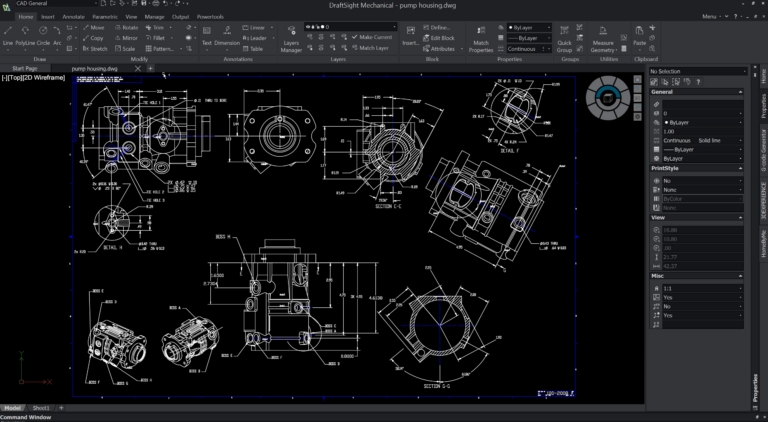Open the G-code Generator side tab
This screenshot has height=422, width=768.
point(763,150)
